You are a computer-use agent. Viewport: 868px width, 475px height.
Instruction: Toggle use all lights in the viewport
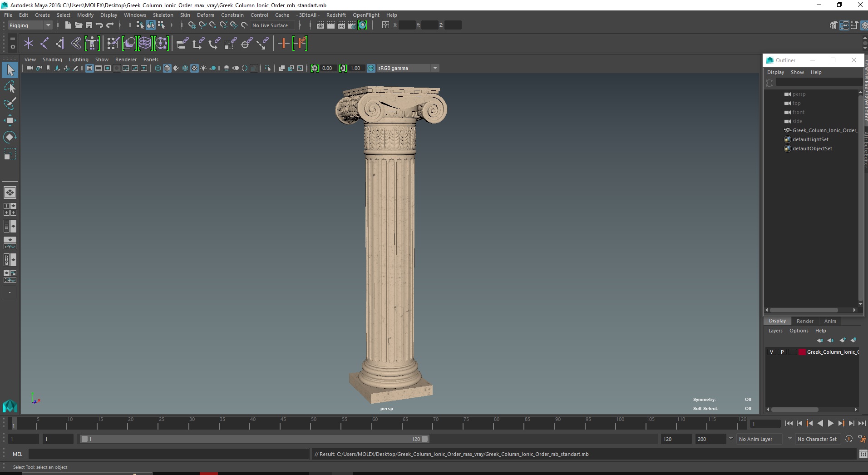coord(203,68)
